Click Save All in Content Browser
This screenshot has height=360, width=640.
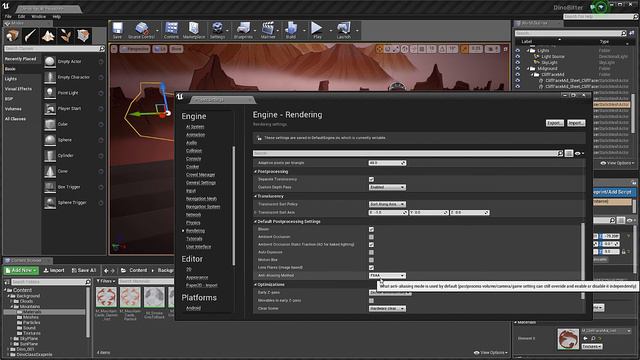[x=84, y=270]
